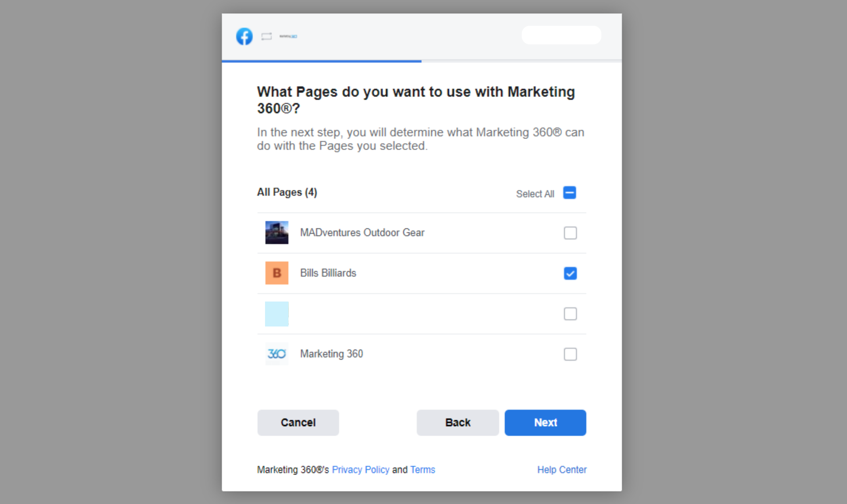
Task: Click the Select All label
Action: click(535, 194)
